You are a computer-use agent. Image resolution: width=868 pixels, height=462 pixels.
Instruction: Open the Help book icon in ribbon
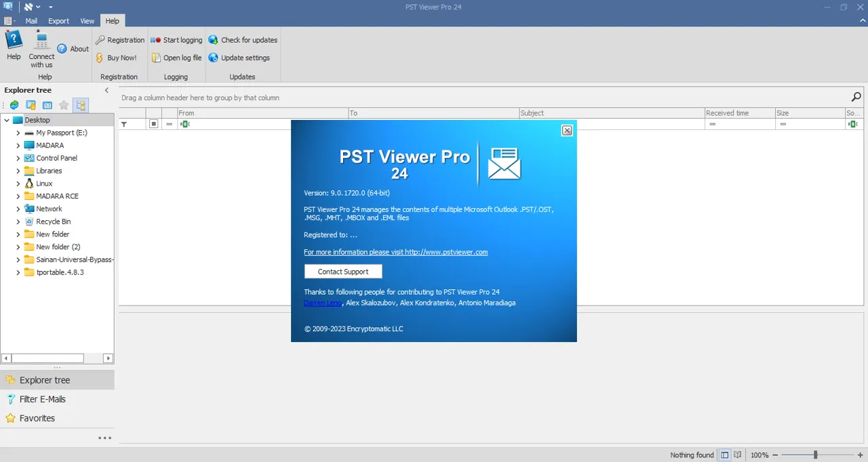point(14,45)
